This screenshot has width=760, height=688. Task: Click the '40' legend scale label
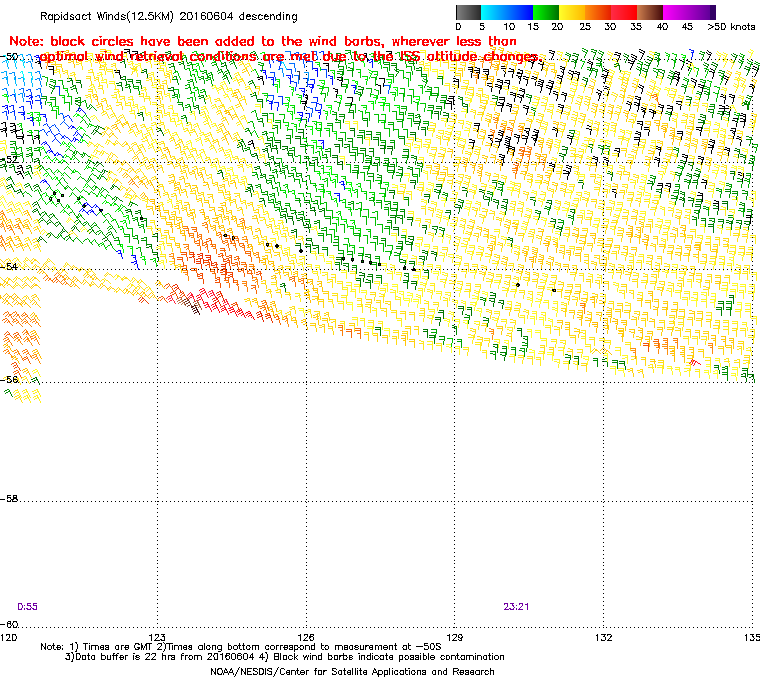point(662,27)
